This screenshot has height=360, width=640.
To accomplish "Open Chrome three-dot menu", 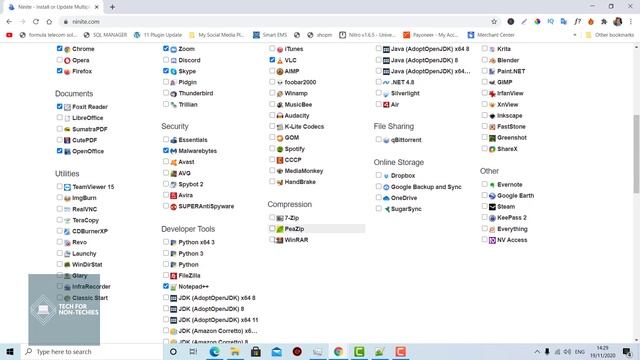I will pyautogui.click(x=631, y=22).
